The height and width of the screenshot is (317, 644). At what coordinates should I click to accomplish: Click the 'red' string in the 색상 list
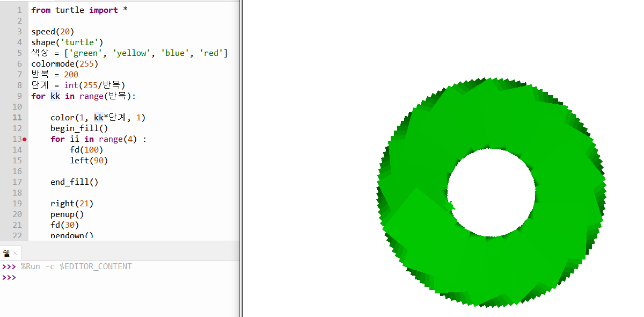pos(211,53)
